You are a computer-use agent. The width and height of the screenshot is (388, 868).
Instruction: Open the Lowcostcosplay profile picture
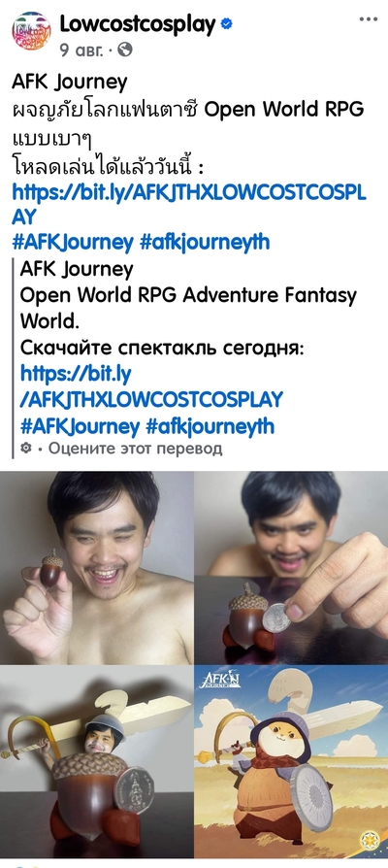coord(31,31)
